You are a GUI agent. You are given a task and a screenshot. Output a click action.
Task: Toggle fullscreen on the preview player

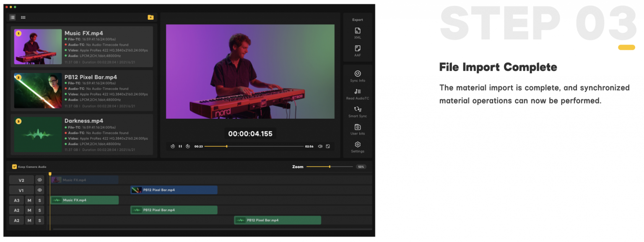[328, 146]
